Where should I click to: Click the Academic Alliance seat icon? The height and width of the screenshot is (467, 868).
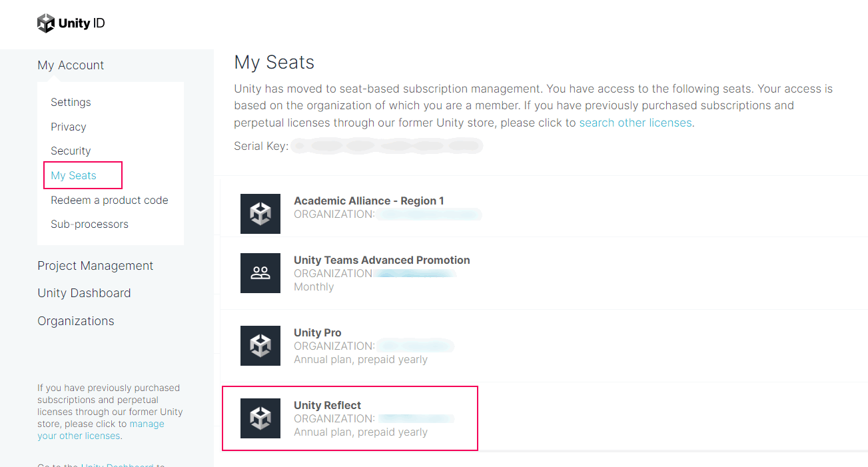coord(260,214)
